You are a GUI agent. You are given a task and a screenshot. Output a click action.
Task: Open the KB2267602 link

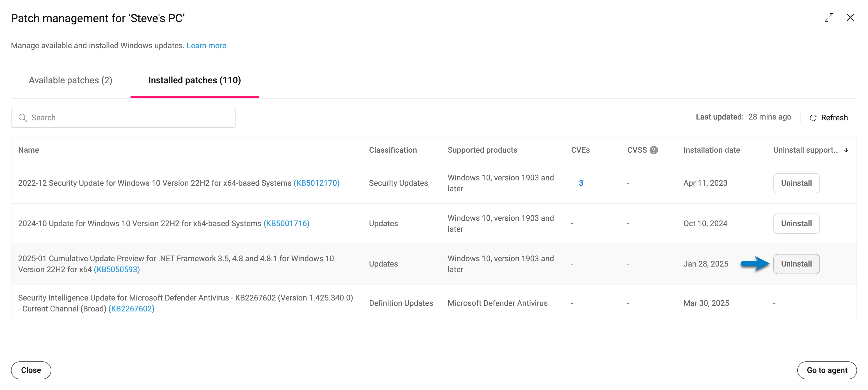tap(131, 309)
